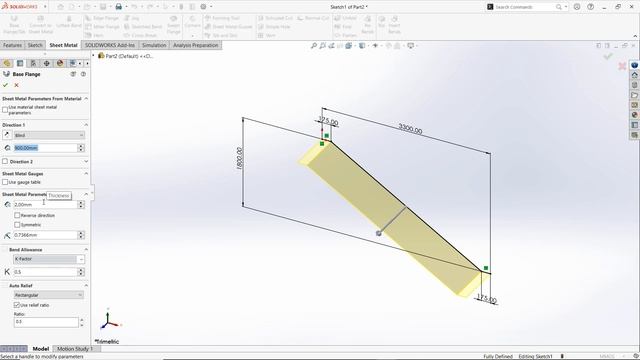Tick the Use gauge table checkbox

(5, 182)
